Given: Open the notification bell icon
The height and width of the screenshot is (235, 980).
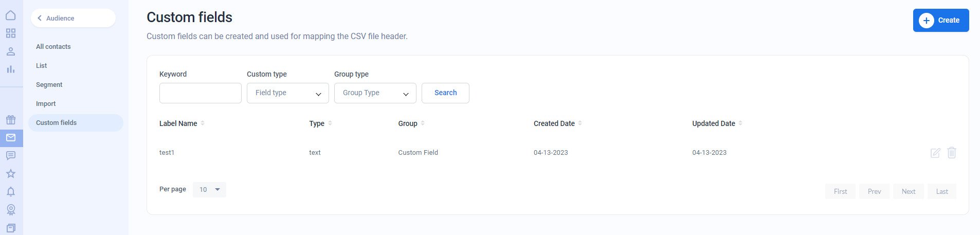Looking at the screenshot, I should pyautogui.click(x=11, y=192).
